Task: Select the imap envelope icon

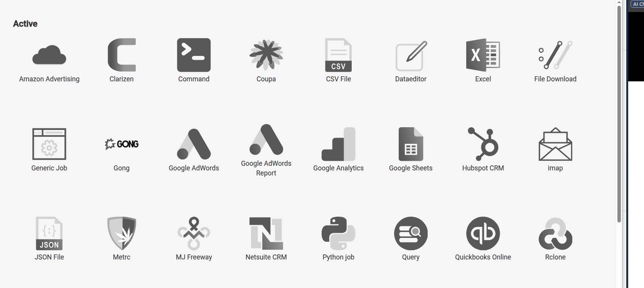Action: (x=555, y=144)
